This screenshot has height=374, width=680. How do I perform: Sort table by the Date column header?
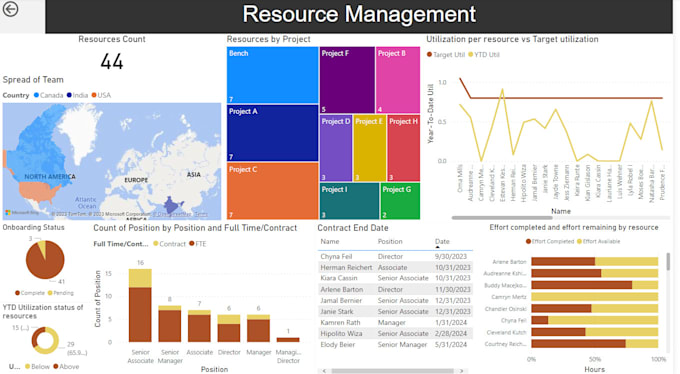[x=442, y=242]
